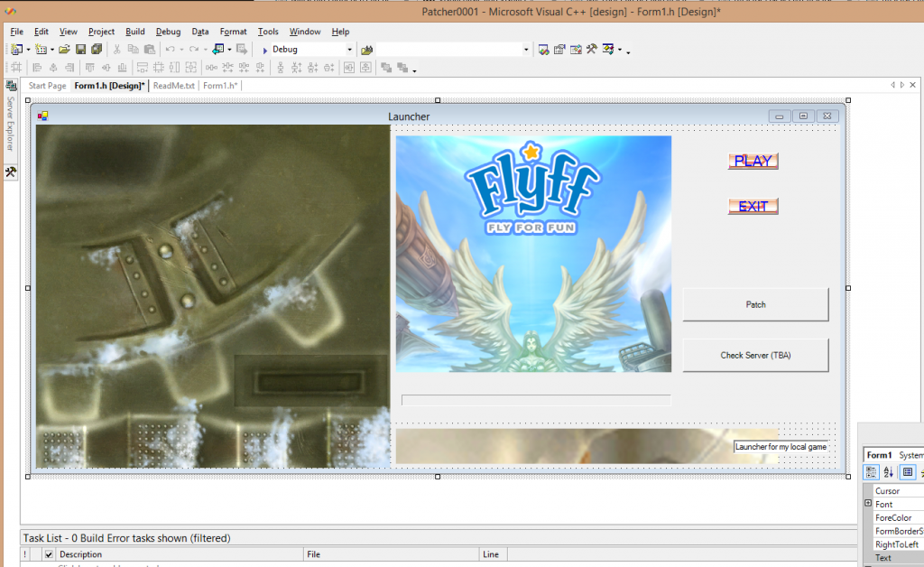Screen dimensions: 924x567
Task: Click the Start debugging play arrow
Action: pyautogui.click(x=264, y=50)
